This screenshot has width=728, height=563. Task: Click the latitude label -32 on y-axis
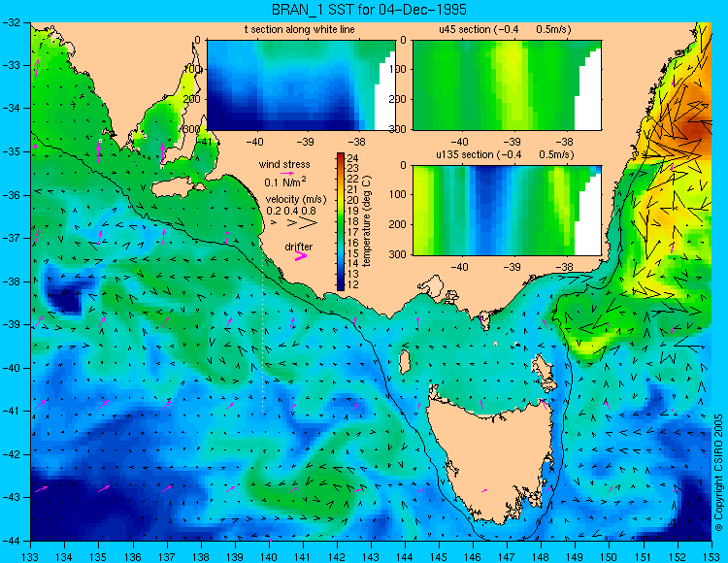pyautogui.click(x=14, y=22)
